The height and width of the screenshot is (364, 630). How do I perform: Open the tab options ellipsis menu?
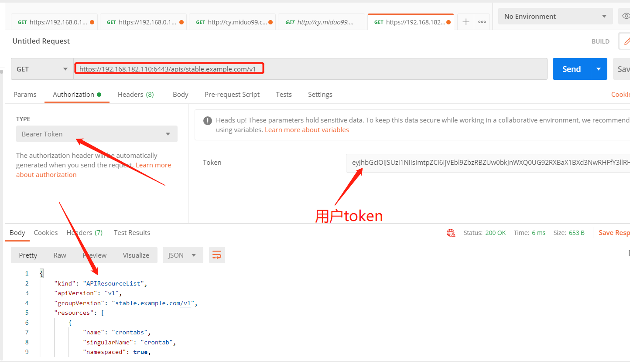pyautogui.click(x=482, y=22)
